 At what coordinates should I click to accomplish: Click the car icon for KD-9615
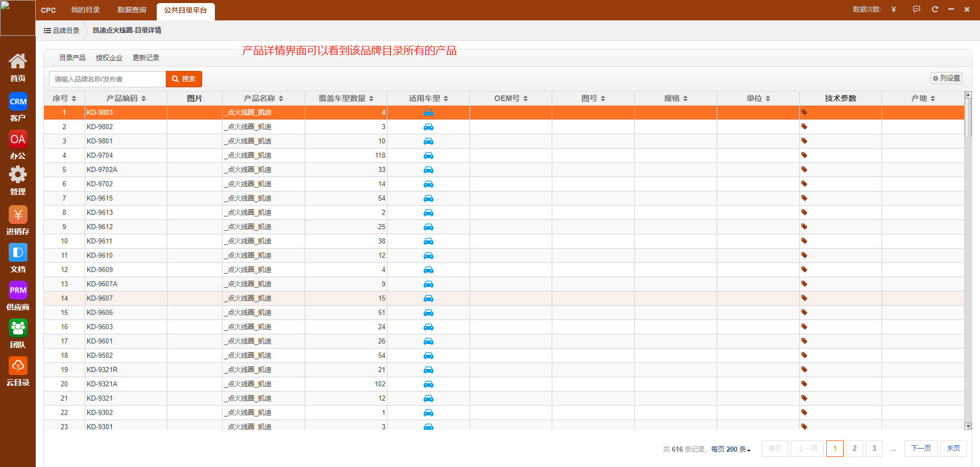(x=428, y=198)
